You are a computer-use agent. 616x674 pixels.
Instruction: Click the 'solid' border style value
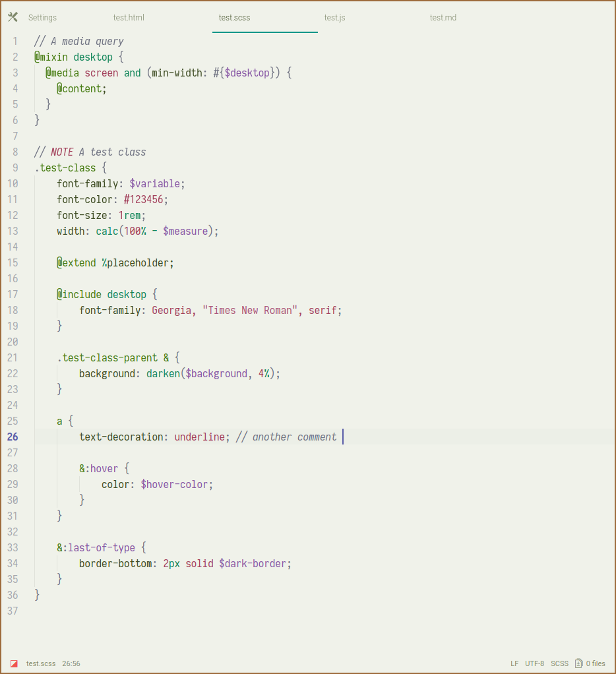tap(199, 563)
